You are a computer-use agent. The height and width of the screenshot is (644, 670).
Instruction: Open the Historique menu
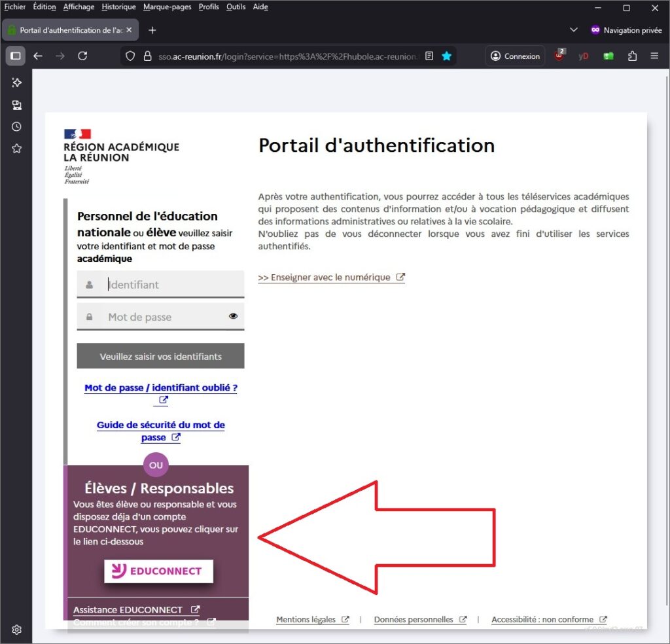pos(118,7)
